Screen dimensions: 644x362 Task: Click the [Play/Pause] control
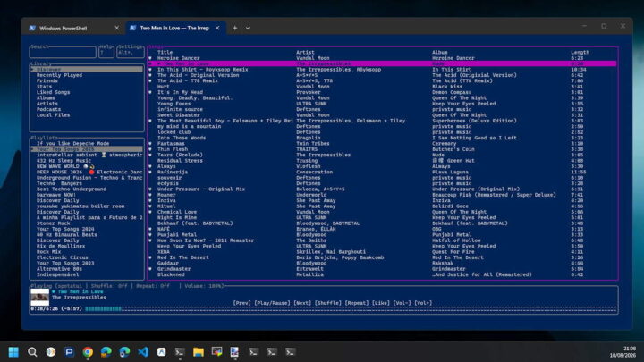pyautogui.click(x=272, y=303)
